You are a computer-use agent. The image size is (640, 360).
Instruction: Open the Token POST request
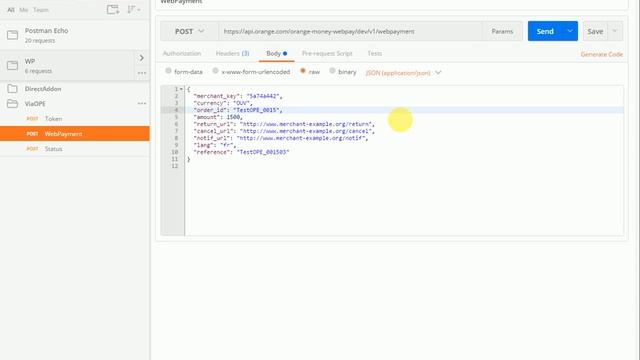[x=75, y=119]
